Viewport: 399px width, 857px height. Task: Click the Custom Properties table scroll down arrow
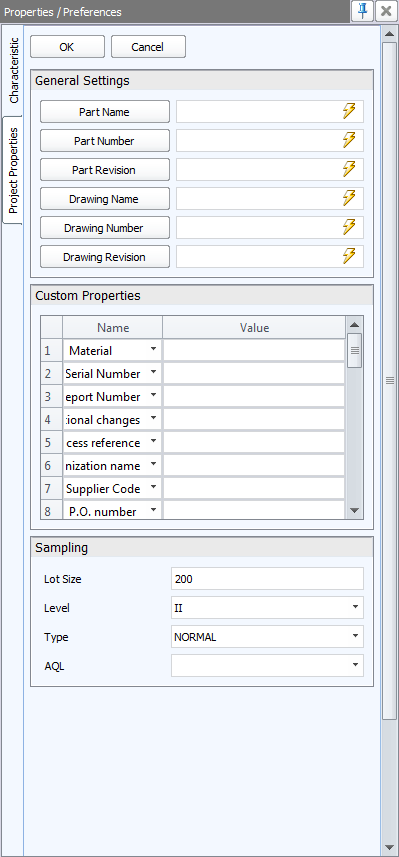pyautogui.click(x=354, y=510)
